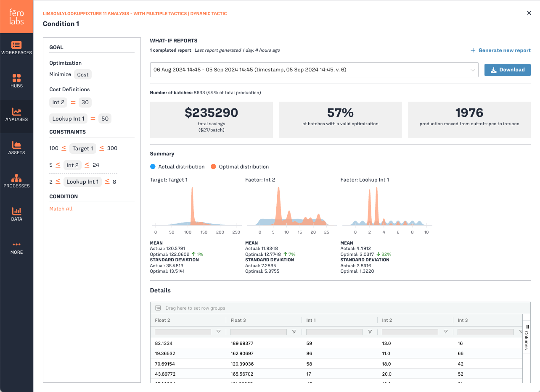This screenshot has width=540, height=392.
Task: Open Workspaces from the sidebar
Action: pos(16,48)
